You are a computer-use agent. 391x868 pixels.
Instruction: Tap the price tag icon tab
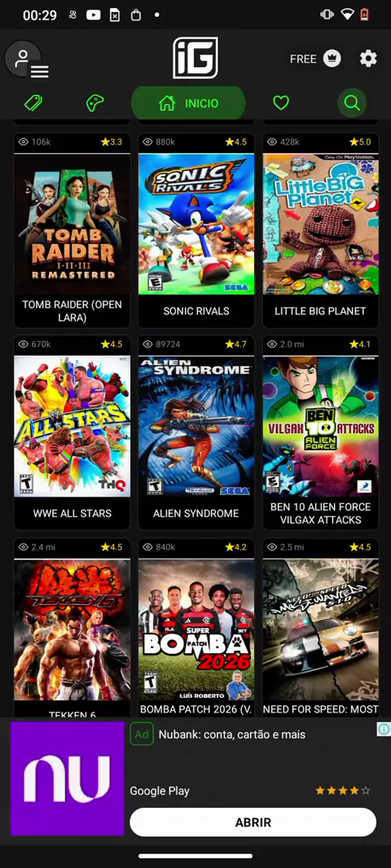pos(33,103)
